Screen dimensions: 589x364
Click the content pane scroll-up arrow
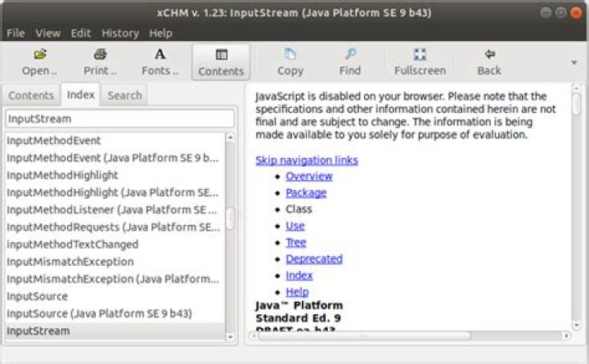577,88
